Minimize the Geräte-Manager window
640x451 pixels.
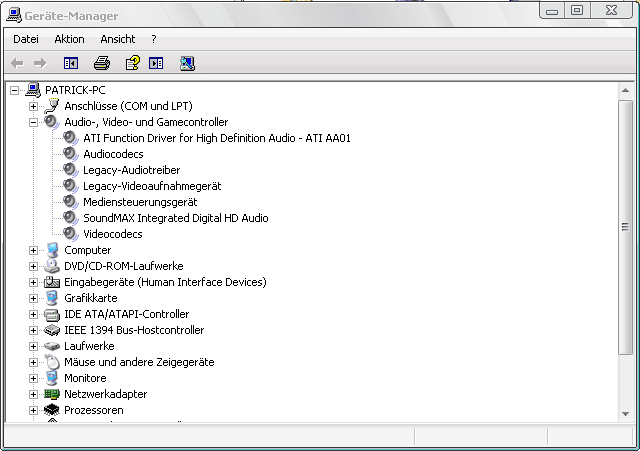point(552,11)
